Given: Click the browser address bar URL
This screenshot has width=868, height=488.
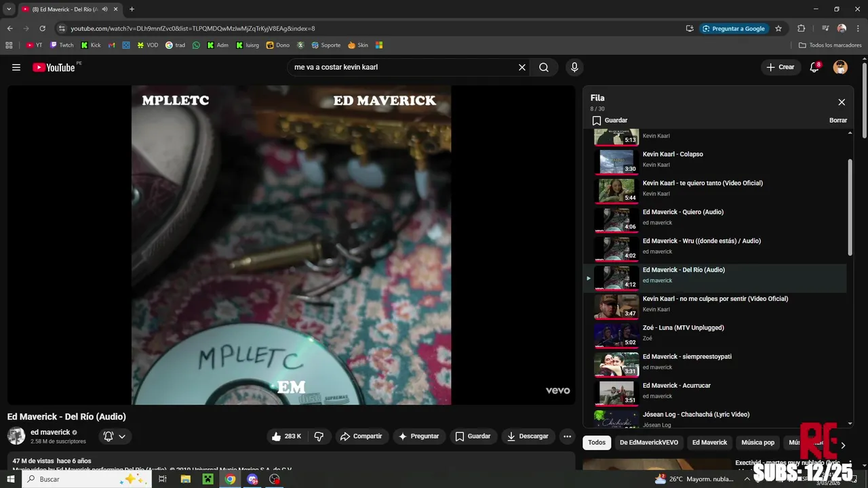Looking at the screenshot, I should click(x=193, y=28).
